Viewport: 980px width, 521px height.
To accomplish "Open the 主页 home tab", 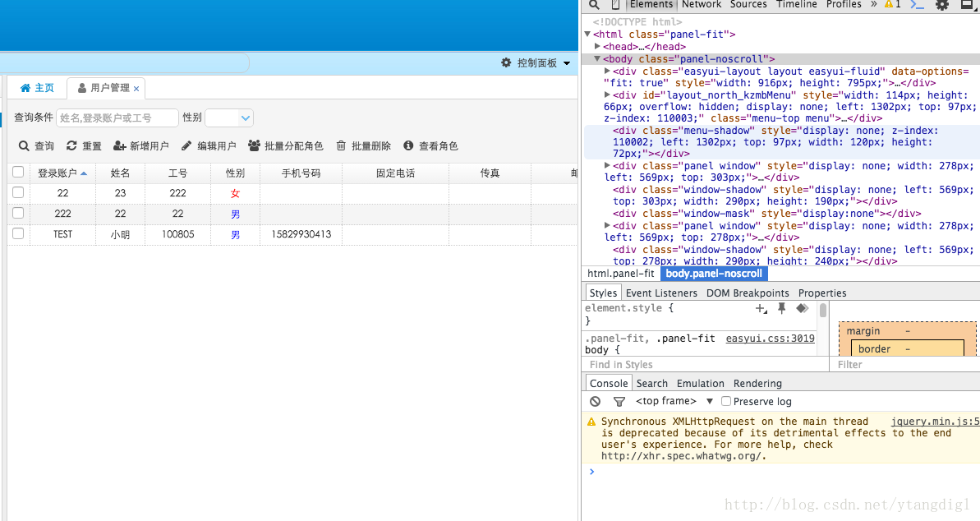I will [x=37, y=88].
